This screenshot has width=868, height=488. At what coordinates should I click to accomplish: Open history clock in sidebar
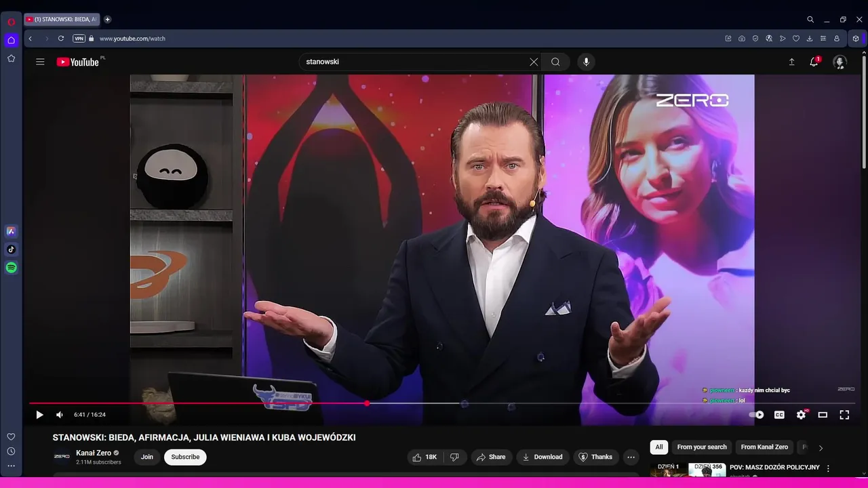(x=11, y=451)
